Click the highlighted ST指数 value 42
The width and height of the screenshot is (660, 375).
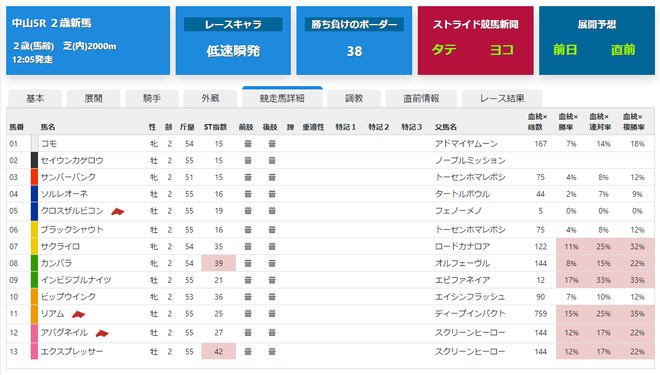coord(218,351)
